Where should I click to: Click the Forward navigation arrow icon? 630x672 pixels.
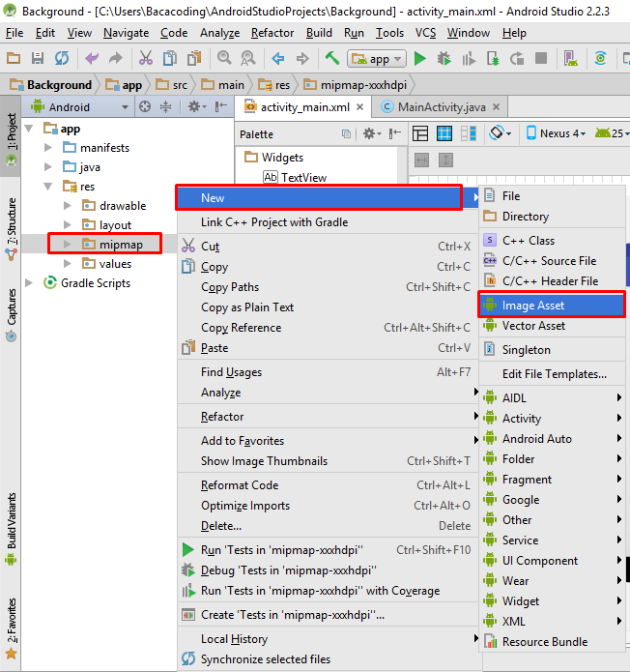(x=302, y=58)
